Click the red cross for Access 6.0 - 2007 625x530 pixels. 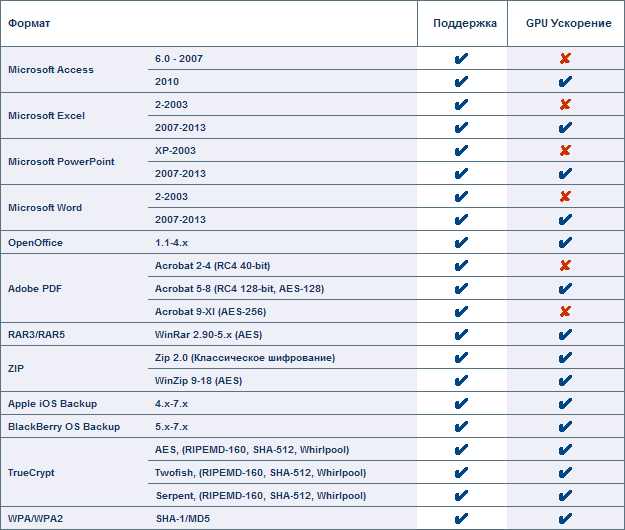(565, 59)
